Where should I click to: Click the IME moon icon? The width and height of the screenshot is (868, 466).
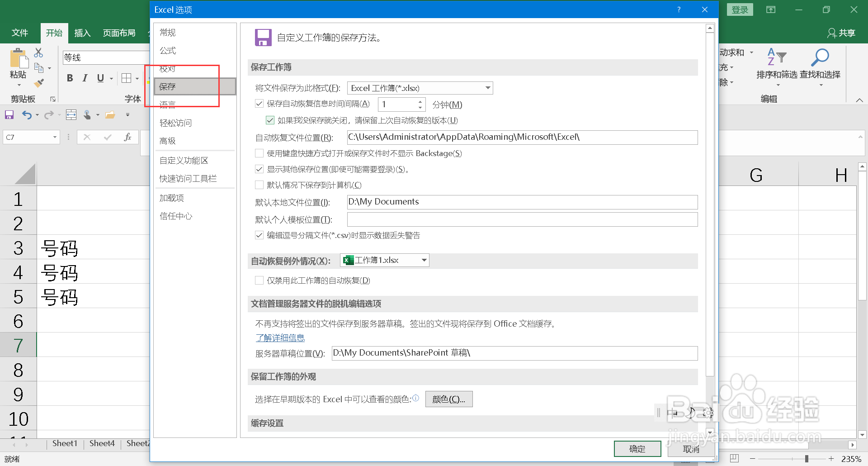pyautogui.click(x=690, y=413)
